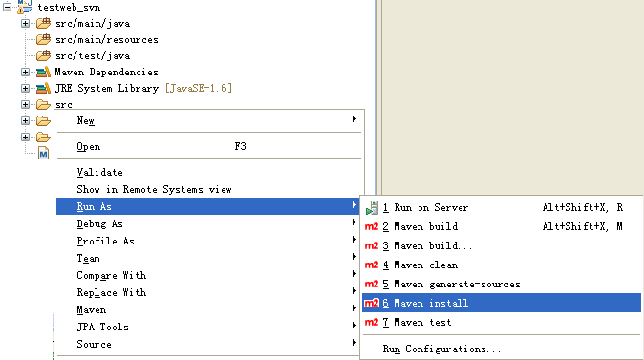644x360 pixels.
Task: Click the Maven pom file M icon
Action: 43,153
